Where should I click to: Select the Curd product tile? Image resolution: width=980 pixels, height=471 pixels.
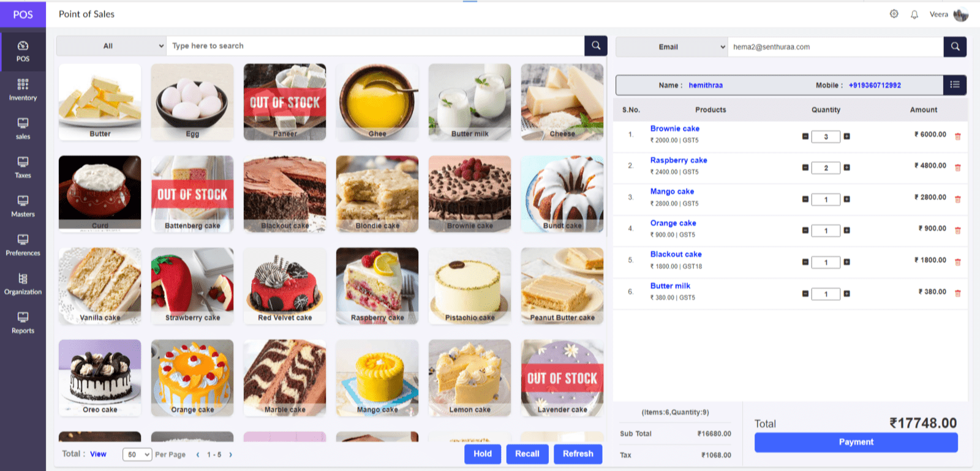coord(100,194)
